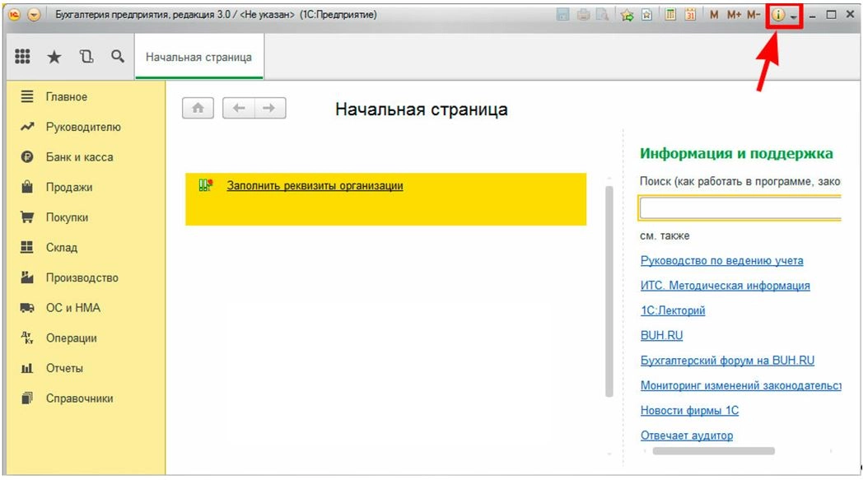Open the yellow info "i" icon
Image resolution: width=868 pixels, height=480 pixels.
778,16
